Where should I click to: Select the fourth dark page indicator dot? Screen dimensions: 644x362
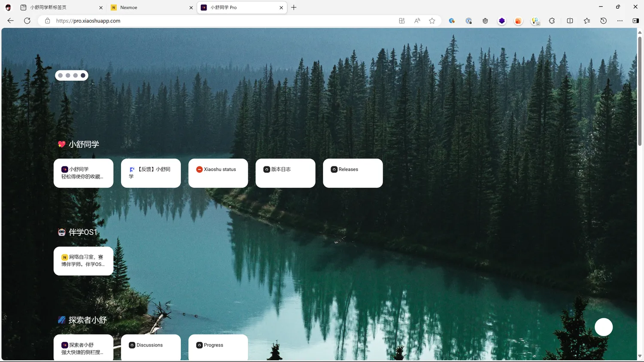[x=83, y=75]
